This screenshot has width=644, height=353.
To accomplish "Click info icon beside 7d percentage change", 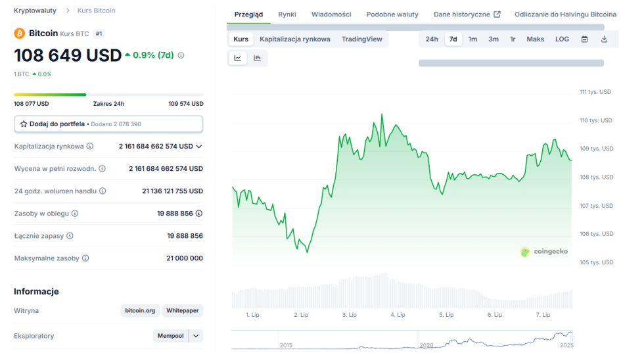I will [181, 56].
